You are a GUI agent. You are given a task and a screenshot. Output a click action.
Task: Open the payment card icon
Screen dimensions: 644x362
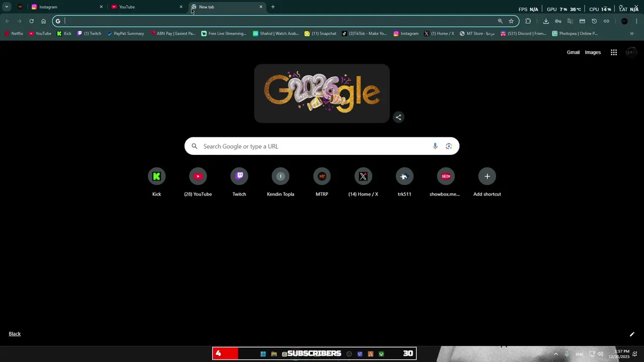tap(582, 21)
